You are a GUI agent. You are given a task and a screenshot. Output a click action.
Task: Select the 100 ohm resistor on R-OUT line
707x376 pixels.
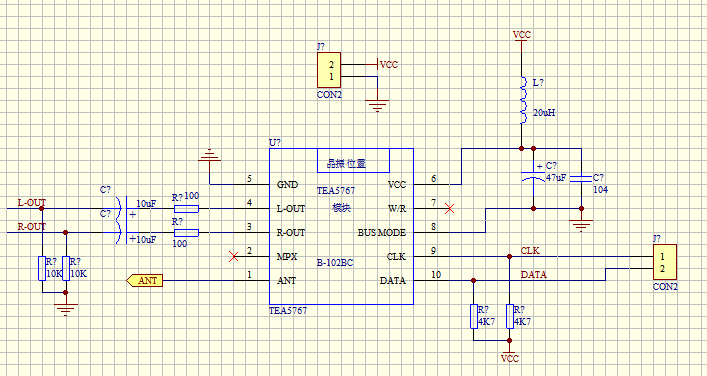[186, 233]
